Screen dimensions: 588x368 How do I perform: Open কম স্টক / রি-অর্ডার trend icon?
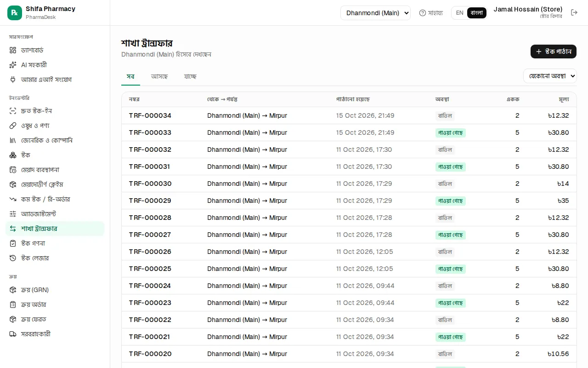[x=13, y=199]
